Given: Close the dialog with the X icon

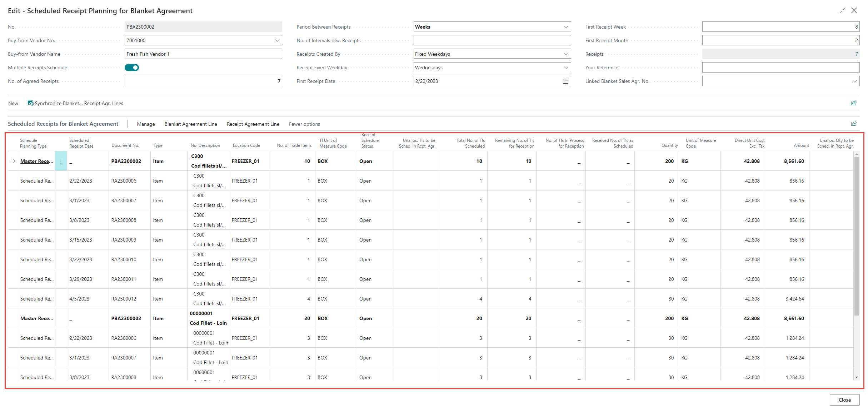Looking at the screenshot, I should [x=854, y=11].
